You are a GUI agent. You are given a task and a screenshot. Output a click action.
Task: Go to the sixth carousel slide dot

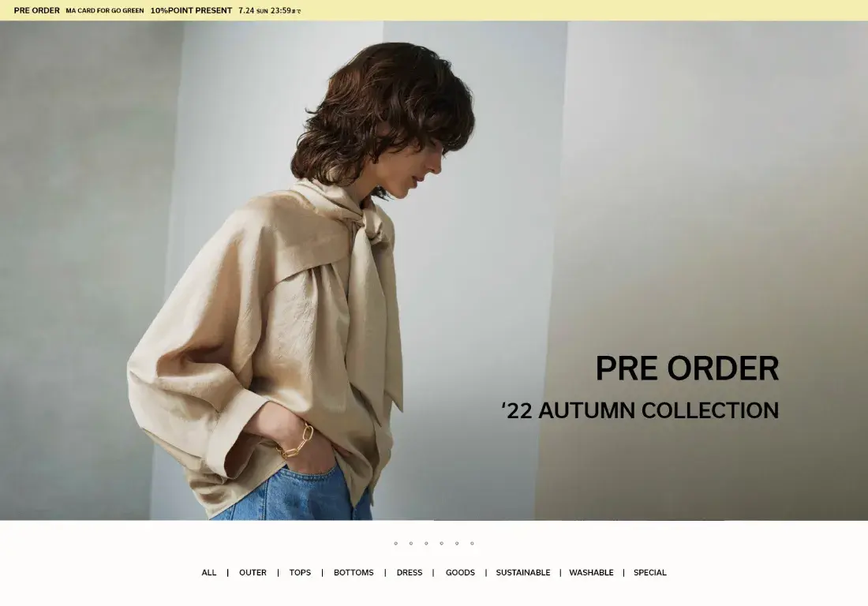(472, 544)
